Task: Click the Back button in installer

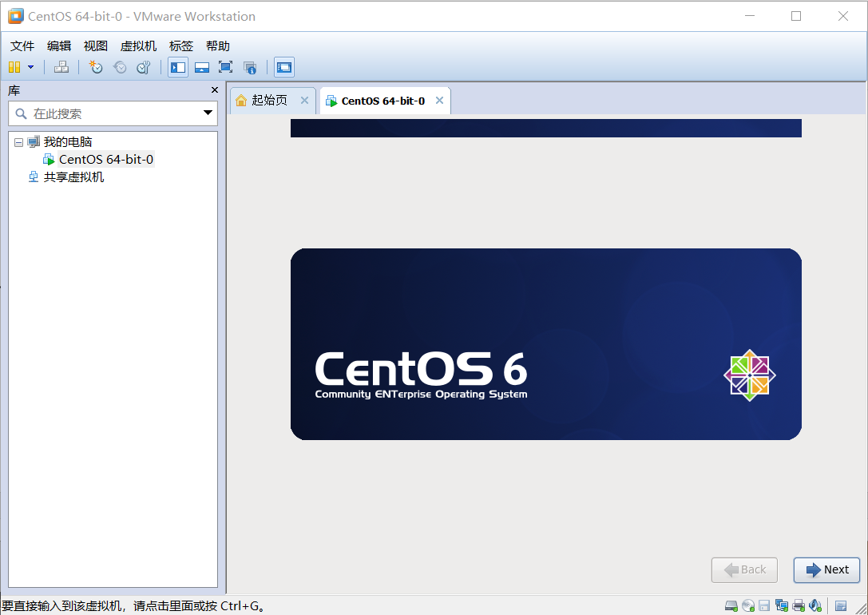Action: coord(744,569)
